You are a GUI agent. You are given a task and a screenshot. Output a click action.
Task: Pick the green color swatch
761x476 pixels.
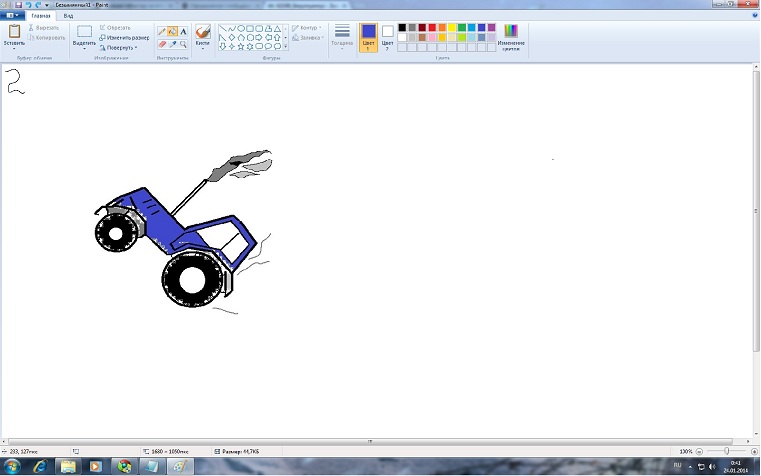462,28
